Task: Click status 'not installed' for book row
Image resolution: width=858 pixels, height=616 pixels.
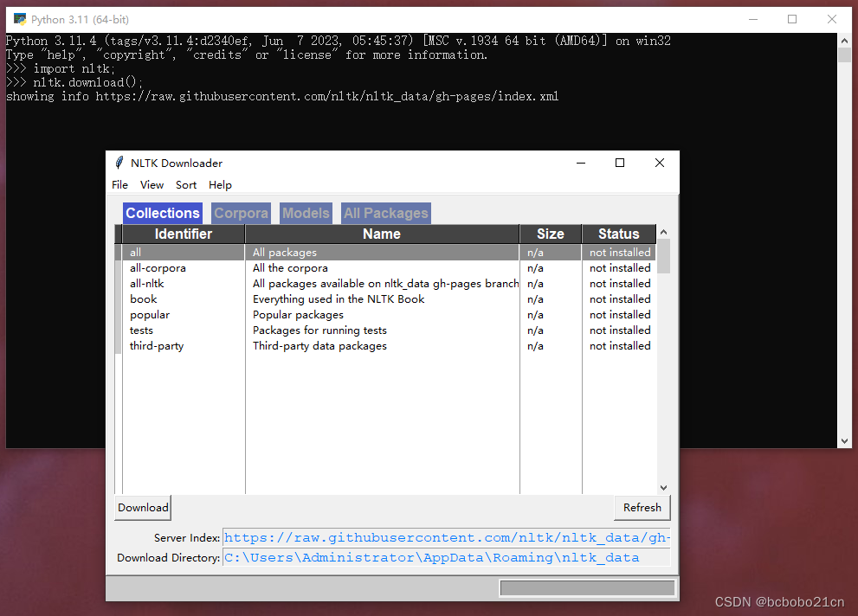Action: [x=620, y=299]
